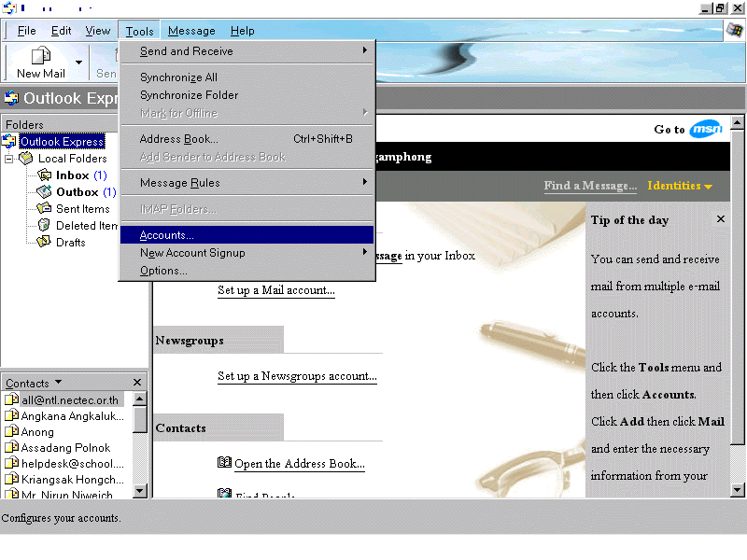The height and width of the screenshot is (560, 747).
Task: Open Options... from the Tools menu
Action: [x=247, y=271]
